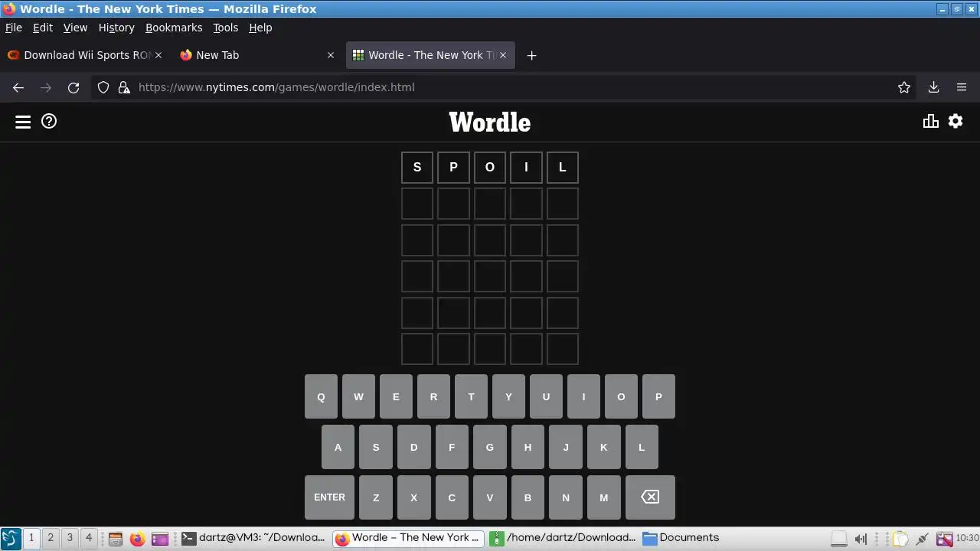Open the Edit menu
This screenshot has width=980, height=551.
(43, 28)
